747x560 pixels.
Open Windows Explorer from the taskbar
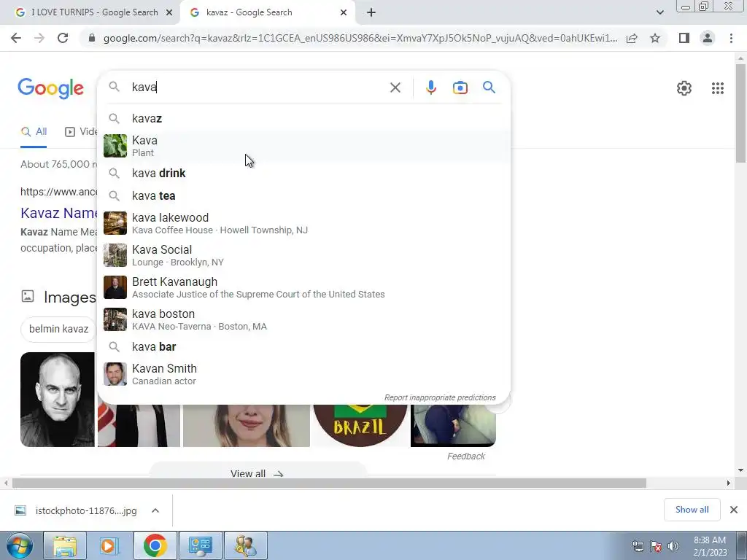click(65, 545)
